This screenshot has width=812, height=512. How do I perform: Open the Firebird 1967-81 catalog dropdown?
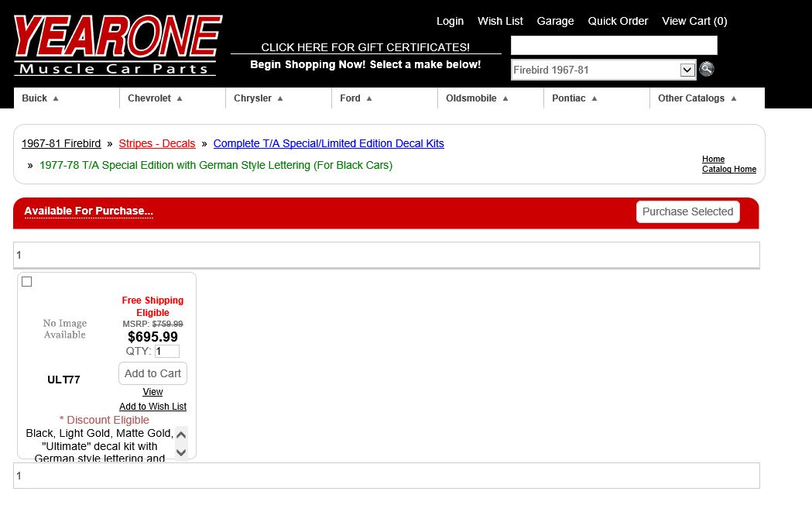coord(603,70)
